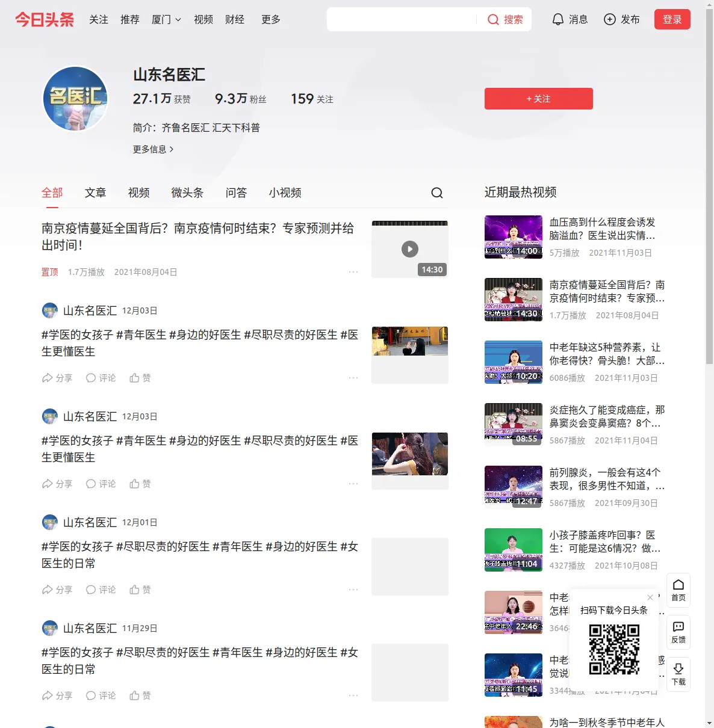Open the 山东名医汇 profile avatar

tap(75, 99)
